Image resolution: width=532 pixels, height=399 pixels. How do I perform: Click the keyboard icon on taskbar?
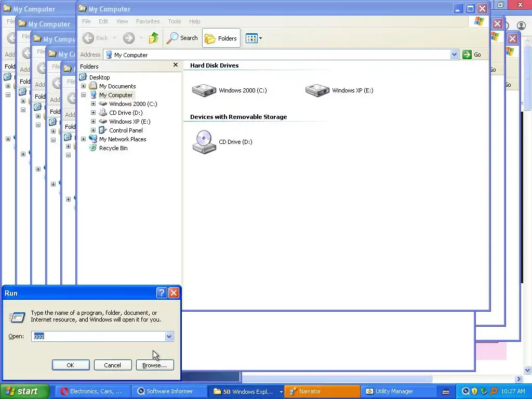[x=446, y=392]
